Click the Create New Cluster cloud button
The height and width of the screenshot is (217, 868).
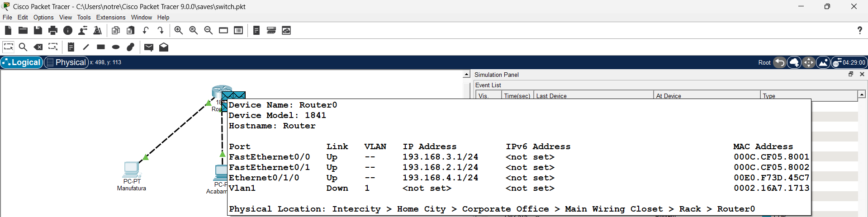[794, 62]
